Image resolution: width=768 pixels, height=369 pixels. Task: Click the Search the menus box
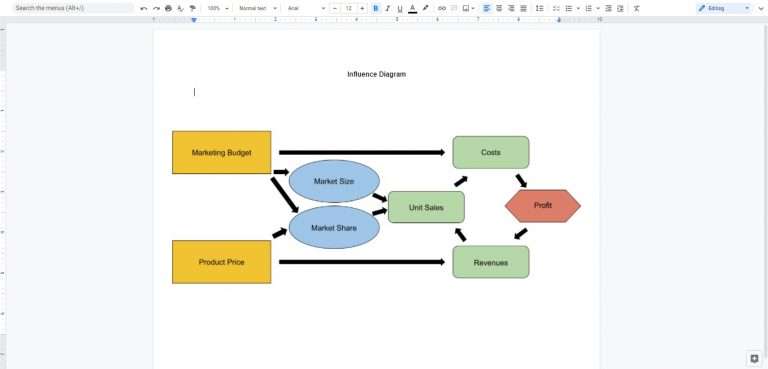(73, 8)
